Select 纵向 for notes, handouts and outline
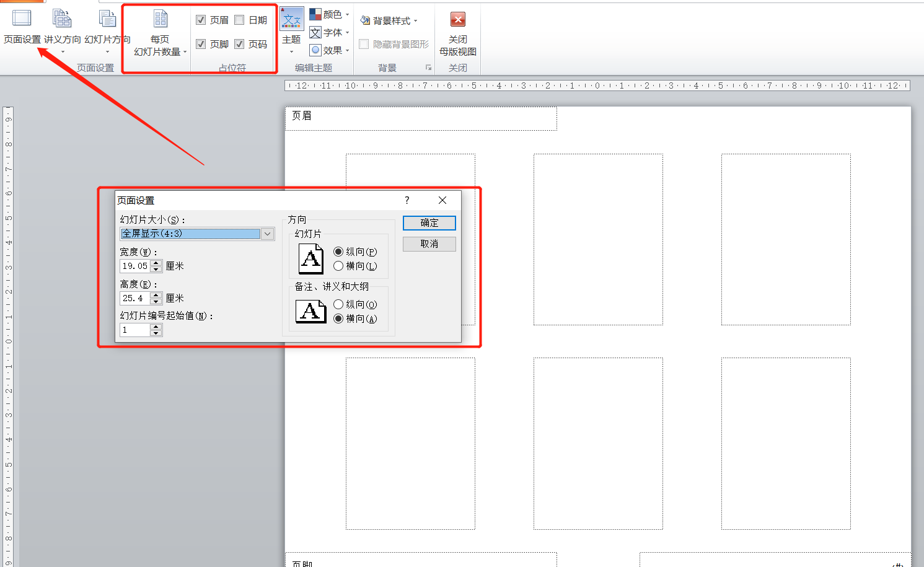Viewport: 924px width, 567px height. [338, 304]
